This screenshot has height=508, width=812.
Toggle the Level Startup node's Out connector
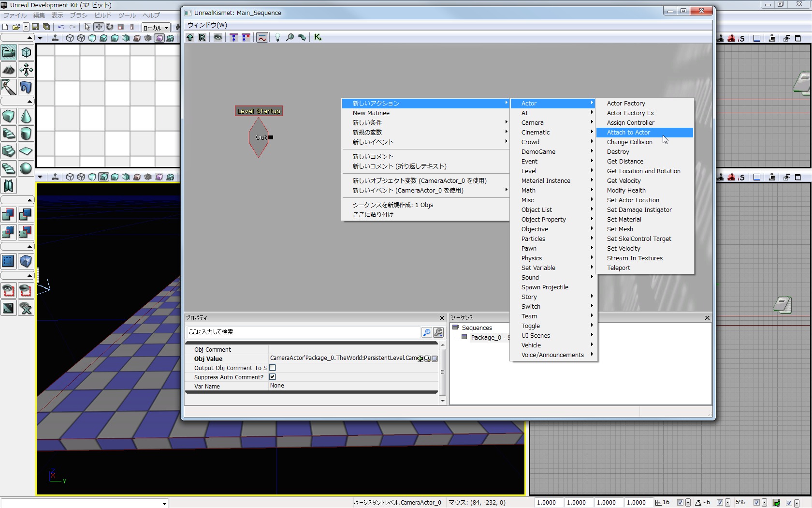click(271, 137)
